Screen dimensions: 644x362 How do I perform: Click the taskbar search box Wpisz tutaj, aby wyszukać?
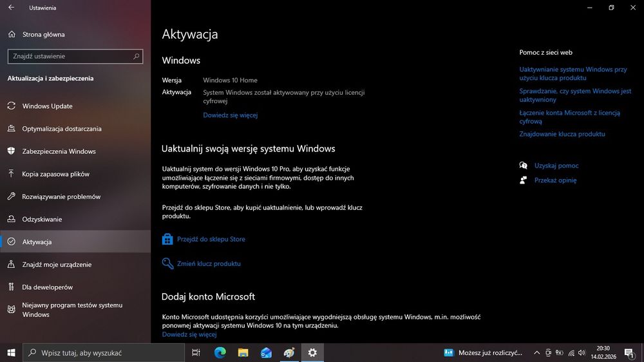(104, 352)
